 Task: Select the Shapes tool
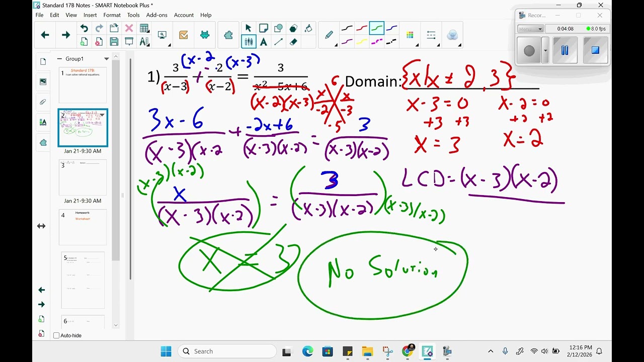click(278, 28)
